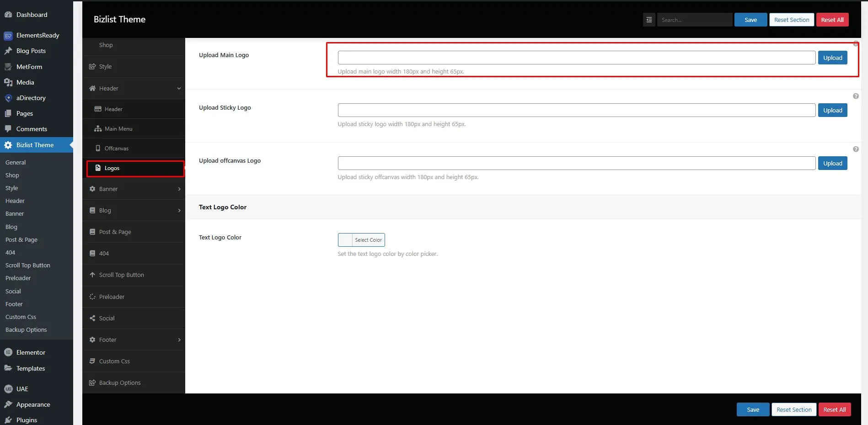Open the Text Logo Color picker
Viewport: 868px width, 425px height.
[x=361, y=239]
